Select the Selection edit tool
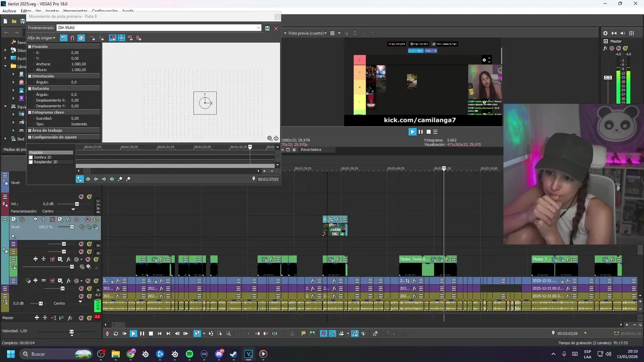644x362 pixels. point(220,333)
